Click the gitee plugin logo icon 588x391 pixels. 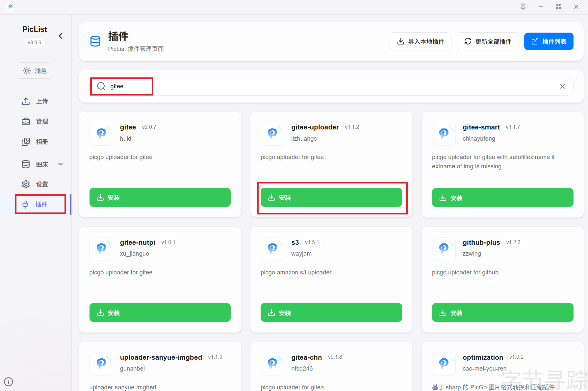[101, 133]
